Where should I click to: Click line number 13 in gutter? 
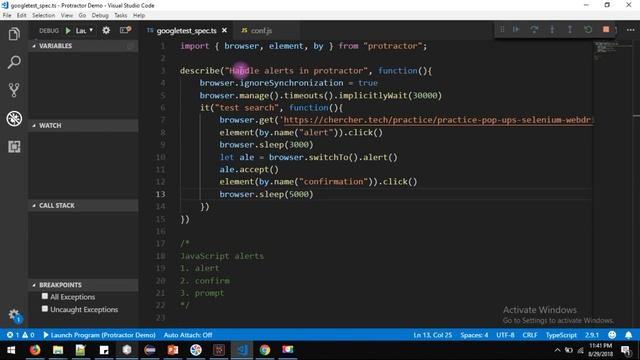160,194
